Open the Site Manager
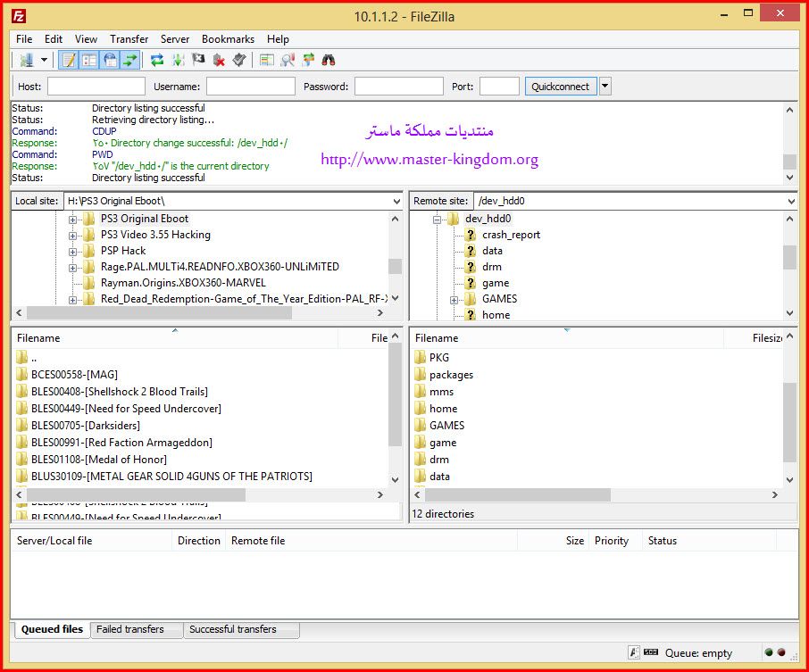The image size is (809, 672). click(26, 61)
